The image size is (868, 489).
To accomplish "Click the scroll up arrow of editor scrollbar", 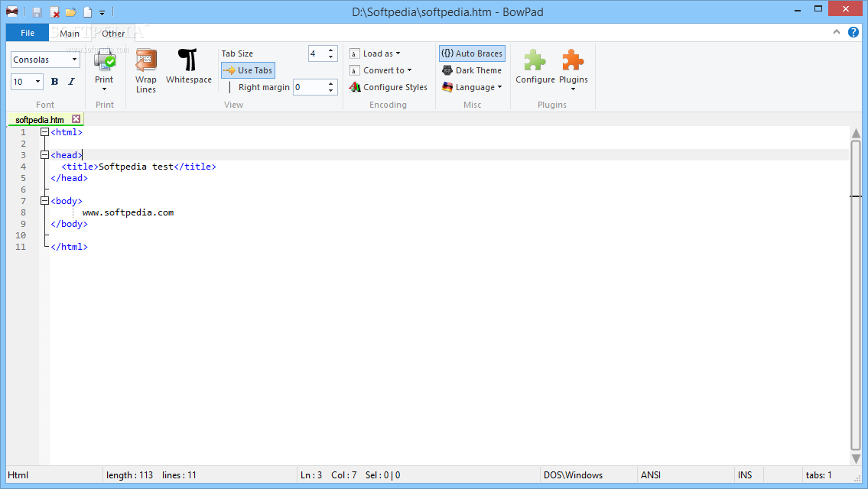I will (x=857, y=133).
